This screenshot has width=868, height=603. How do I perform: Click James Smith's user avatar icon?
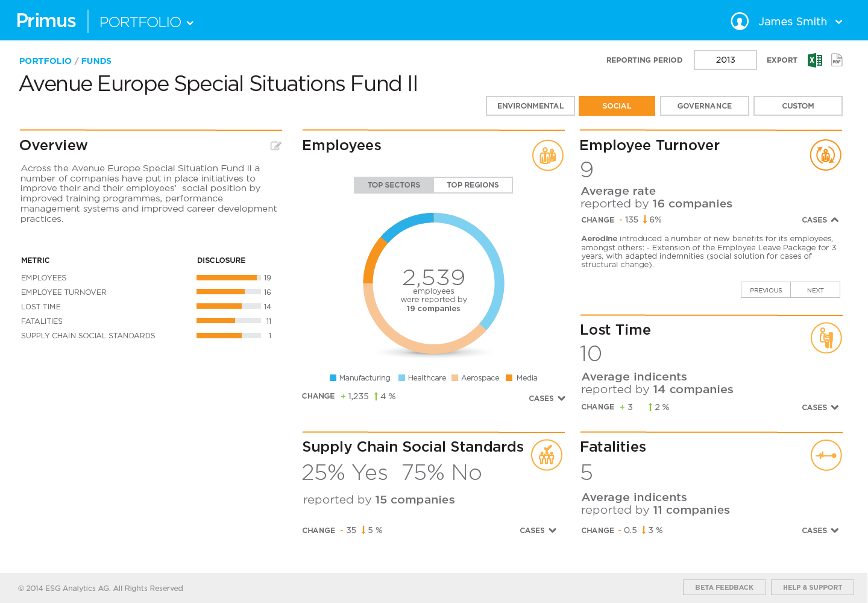[x=740, y=21]
